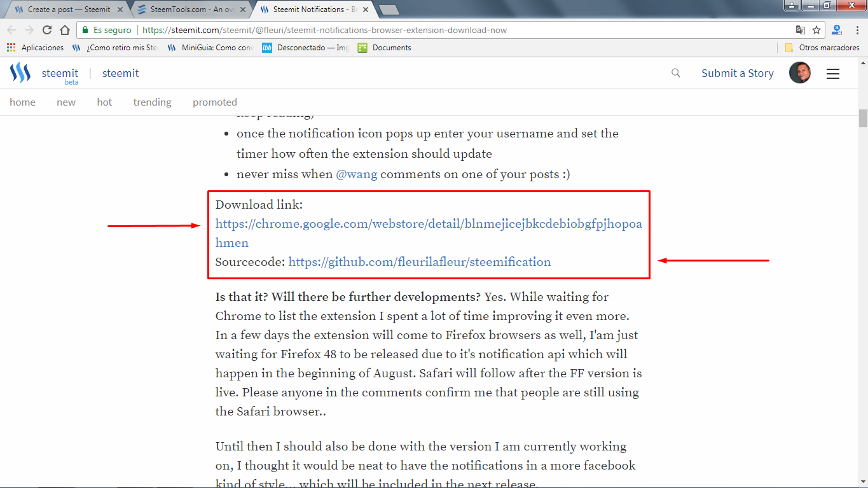Close the SteemTools.com tab

point(243,10)
